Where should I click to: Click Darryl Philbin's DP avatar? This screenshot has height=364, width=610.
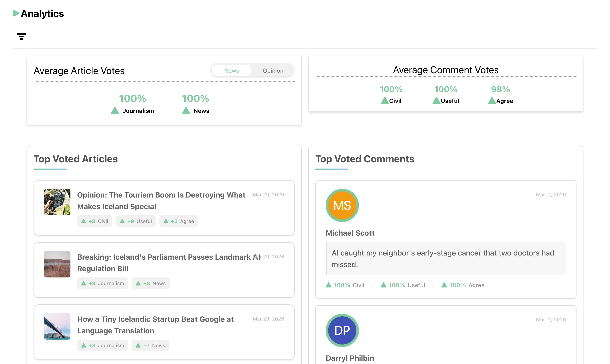tap(342, 330)
